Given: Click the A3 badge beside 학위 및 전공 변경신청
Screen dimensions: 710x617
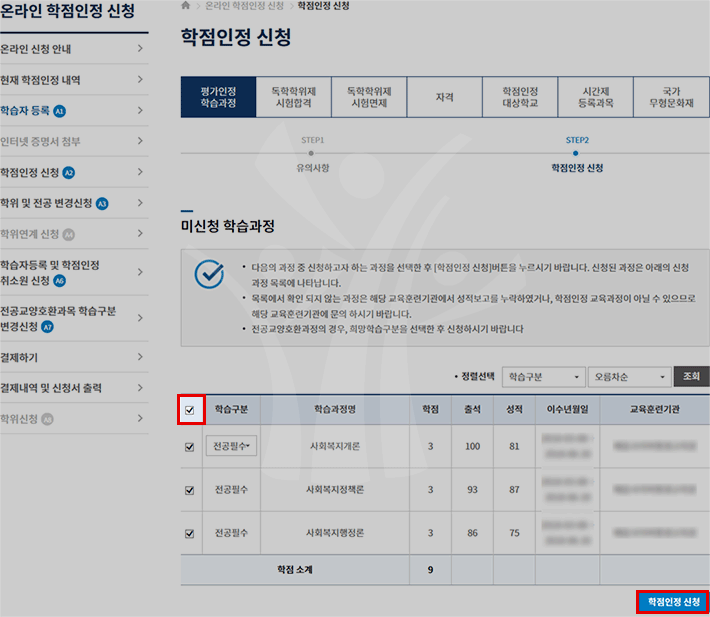Looking at the screenshot, I should [101, 204].
